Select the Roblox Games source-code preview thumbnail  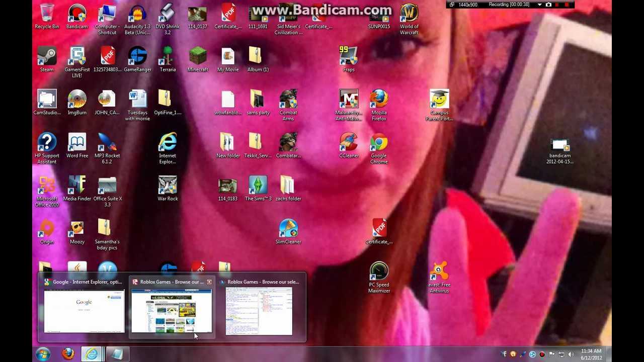tap(259, 312)
